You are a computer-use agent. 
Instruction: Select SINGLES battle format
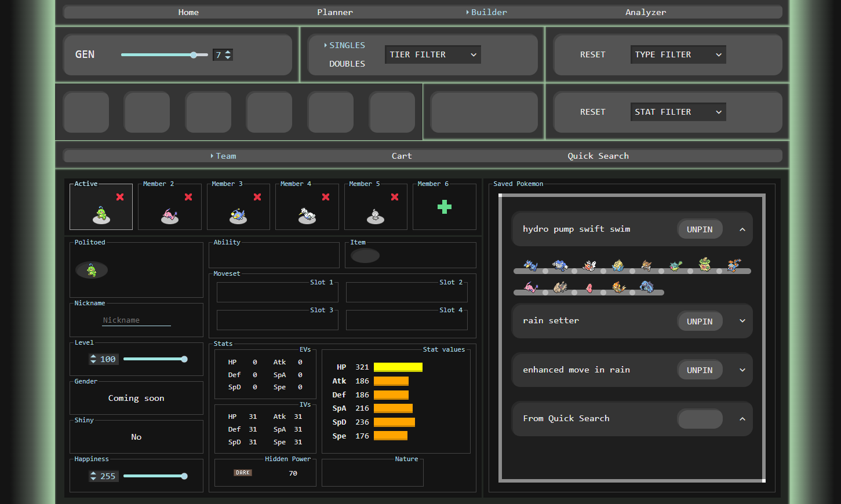[x=347, y=45]
